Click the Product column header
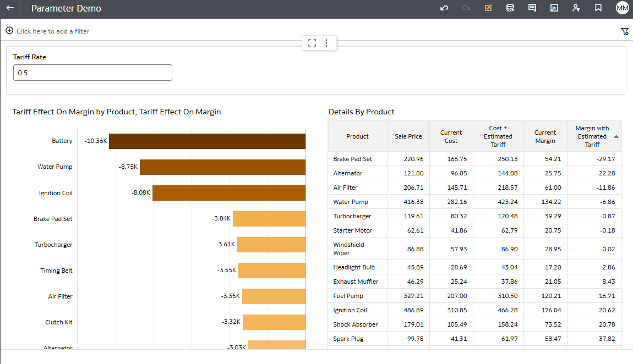Image resolution: width=633 pixels, height=364 pixels. point(357,136)
